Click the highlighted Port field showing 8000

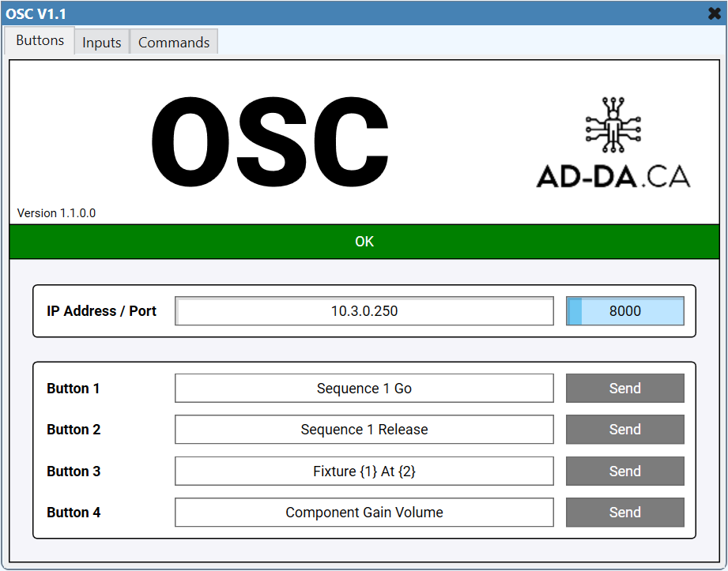coord(627,310)
